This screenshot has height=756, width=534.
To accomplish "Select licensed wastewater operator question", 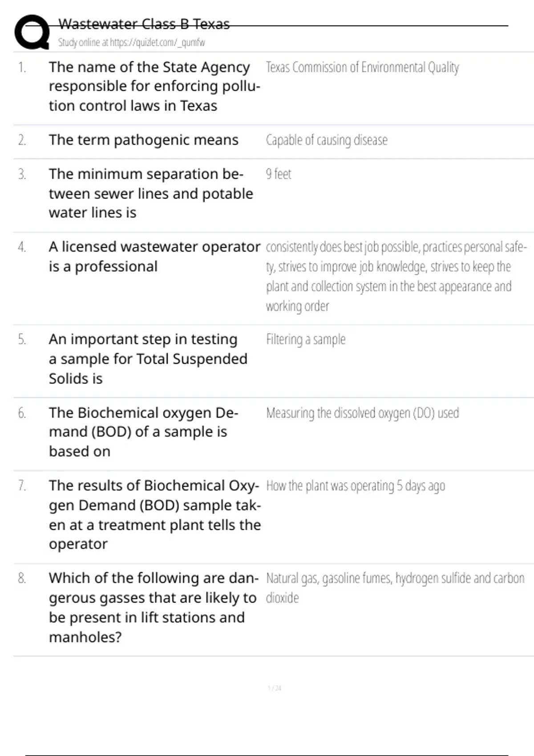I will point(154,257).
